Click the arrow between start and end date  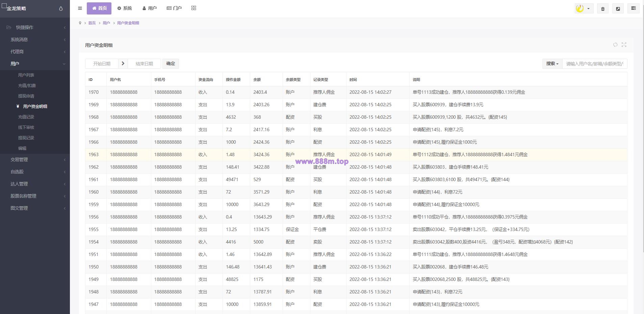coord(123,63)
